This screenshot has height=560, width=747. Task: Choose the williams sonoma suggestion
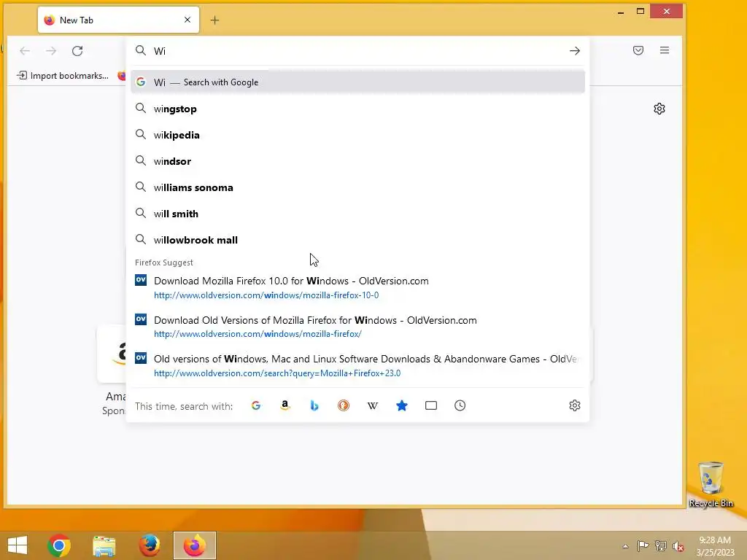[357, 187]
